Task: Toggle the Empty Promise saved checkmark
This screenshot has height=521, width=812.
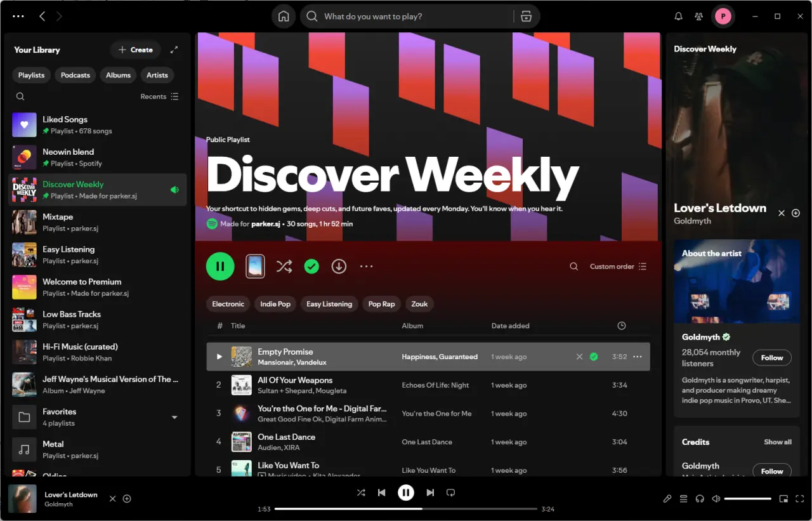Action: (x=594, y=357)
